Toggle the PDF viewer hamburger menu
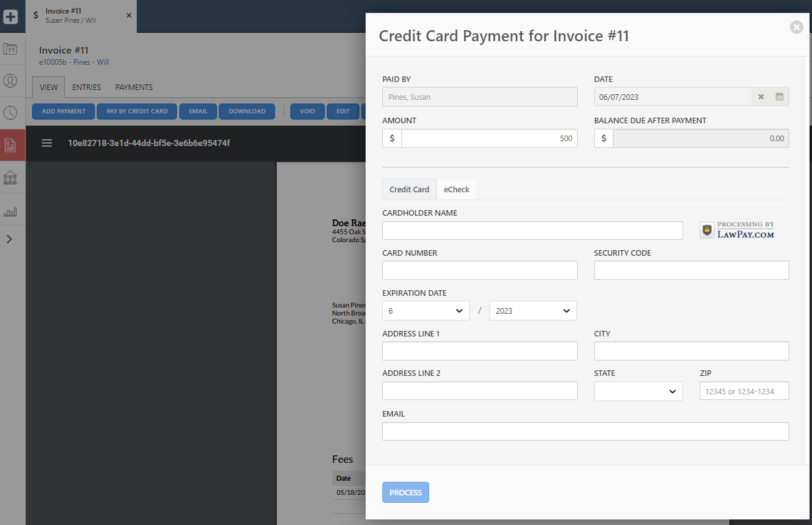This screenshot has height=525, width=812. (47, 143)
